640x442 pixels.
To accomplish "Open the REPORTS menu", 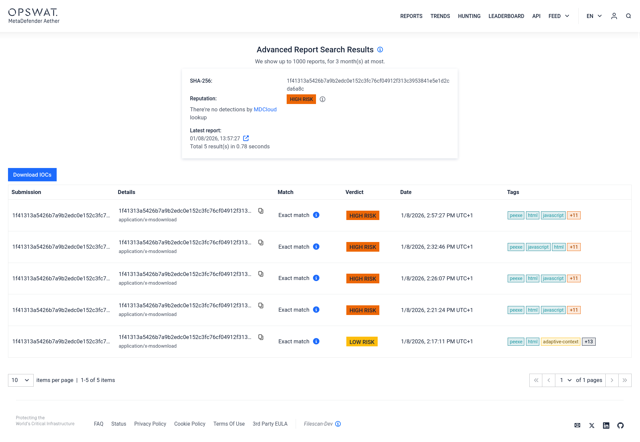I will (x=411, y=16).
